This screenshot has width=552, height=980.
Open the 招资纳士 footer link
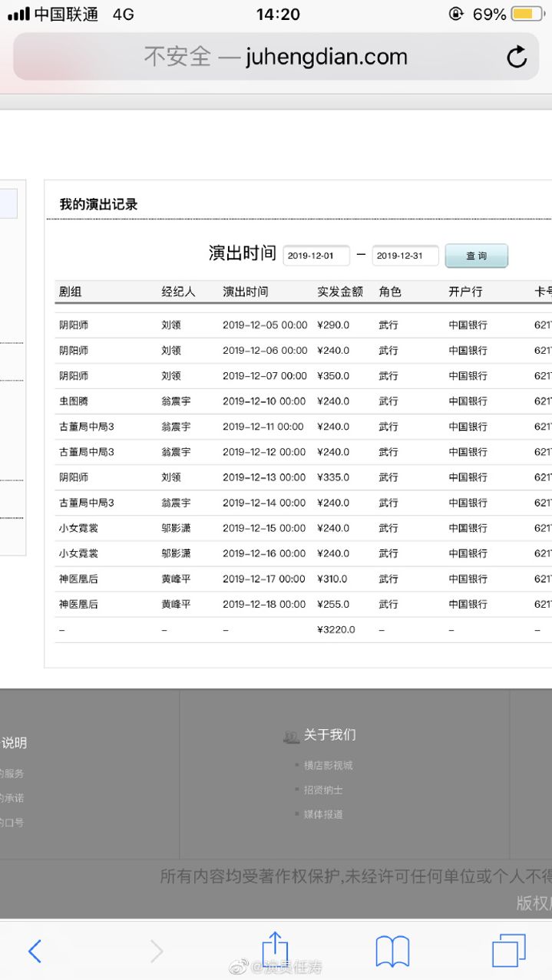click(x=323, y=790)
